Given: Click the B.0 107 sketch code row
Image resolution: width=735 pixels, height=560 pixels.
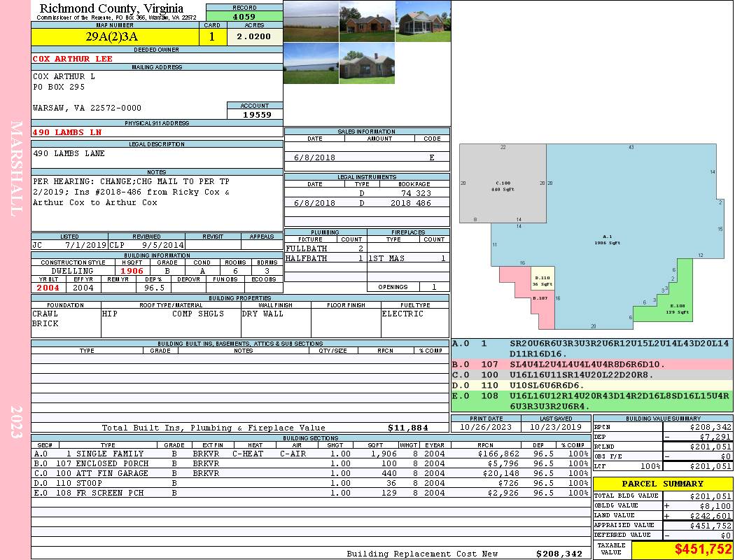Looking at the screenshot, I should pyautogui.click(x=591, y=364).
